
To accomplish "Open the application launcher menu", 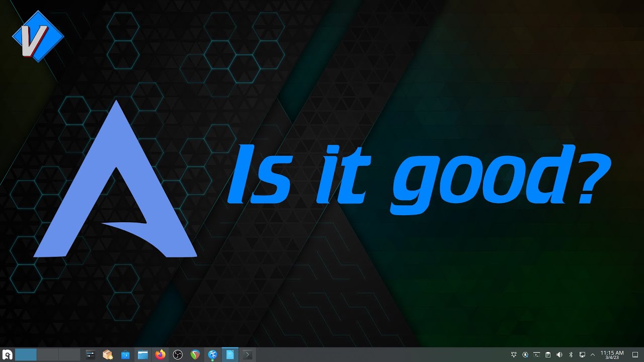I will tap(7, 355).
